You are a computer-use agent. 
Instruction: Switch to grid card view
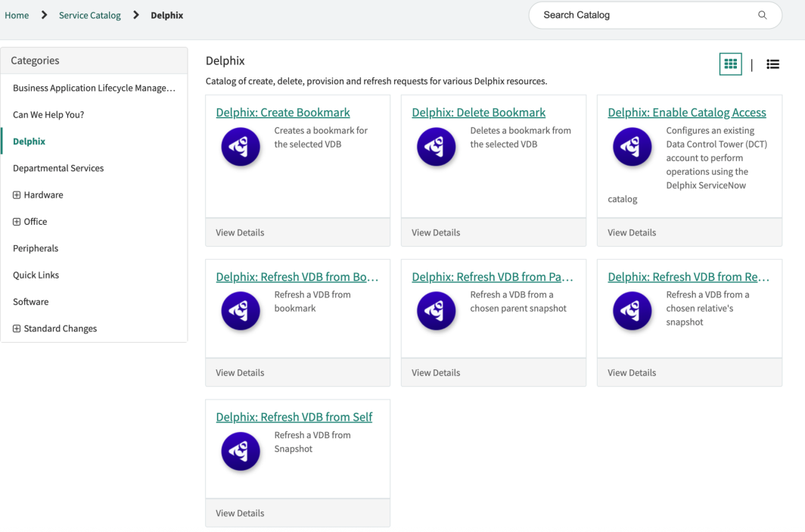pos(730,64)
